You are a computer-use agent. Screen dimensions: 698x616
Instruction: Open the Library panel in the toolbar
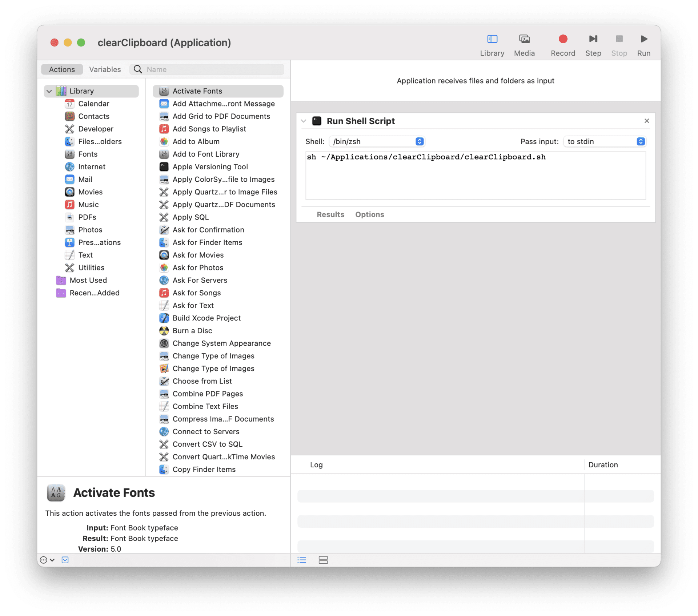coord(492,44)
